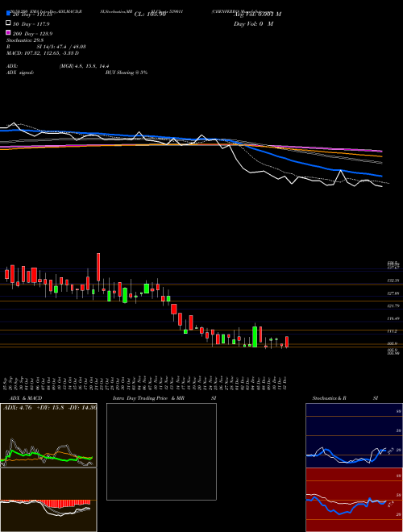Image resolution: width=403 pixels, height=532 pixels.
Task: Select the '200 Day - 123.9' label
Action: (x=32, y=34)
